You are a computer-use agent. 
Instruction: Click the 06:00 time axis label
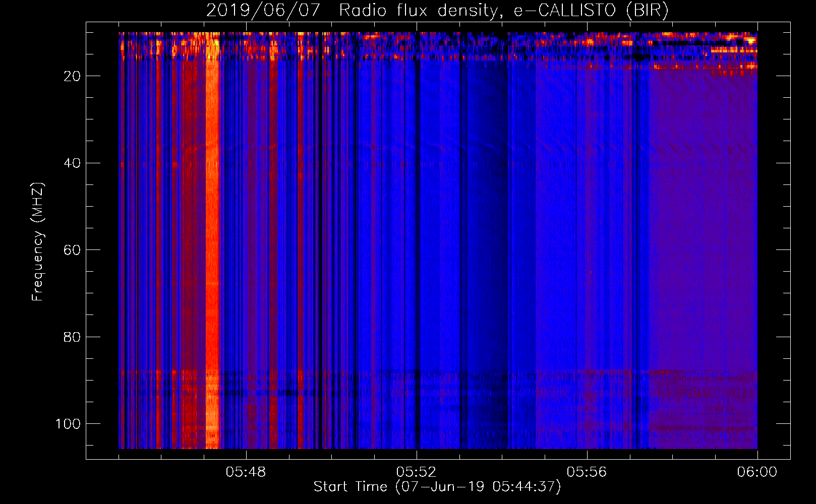(x=757, y=472)
